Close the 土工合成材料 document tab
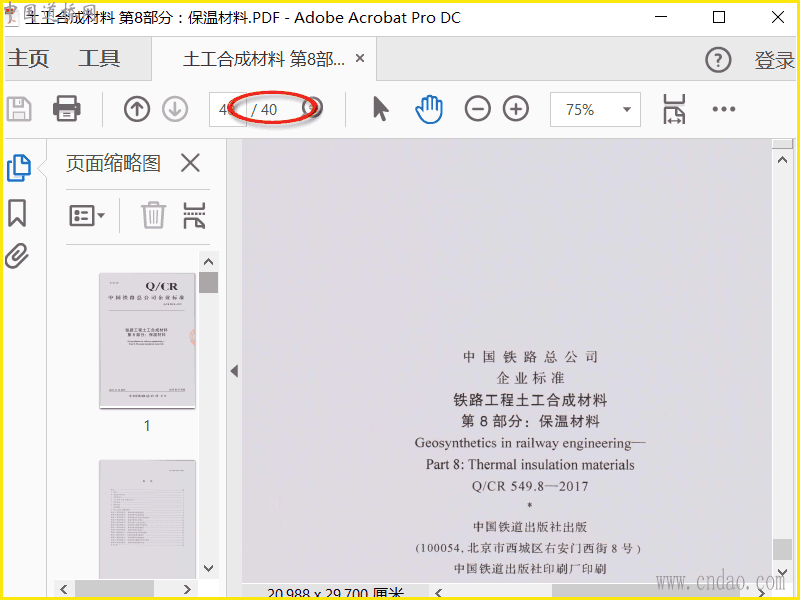Screen dimensions: 800x600 pyautogui.click(x=360, y=58)
